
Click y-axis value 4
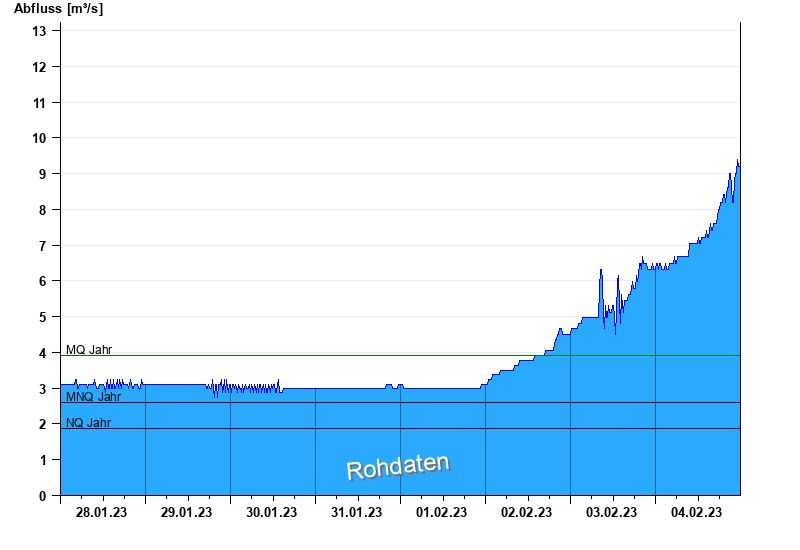42,353
